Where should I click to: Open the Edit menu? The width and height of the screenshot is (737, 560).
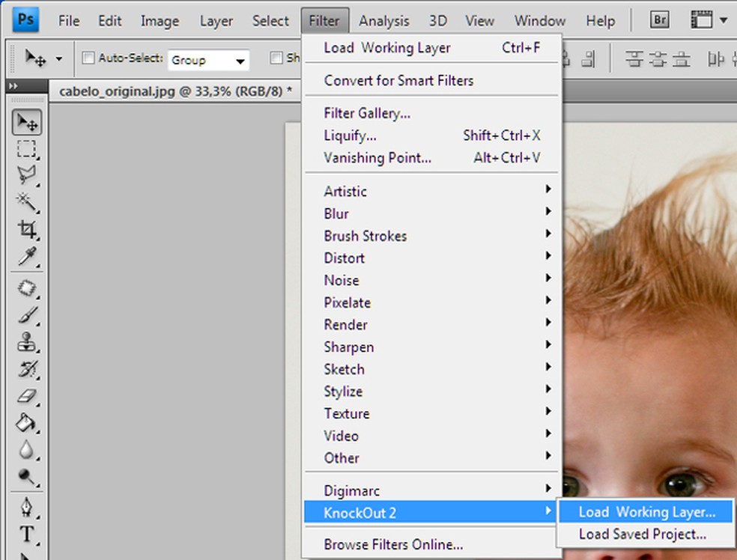coord(110,21)
